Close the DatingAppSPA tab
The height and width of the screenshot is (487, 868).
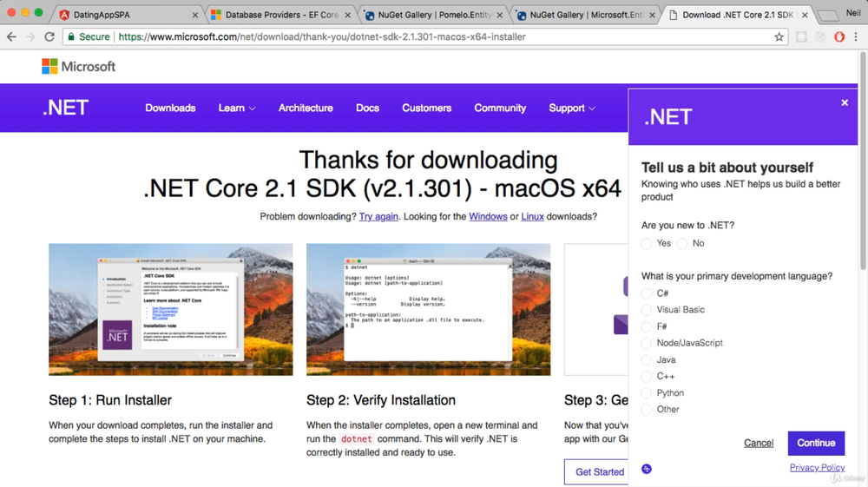coord(194,15)
